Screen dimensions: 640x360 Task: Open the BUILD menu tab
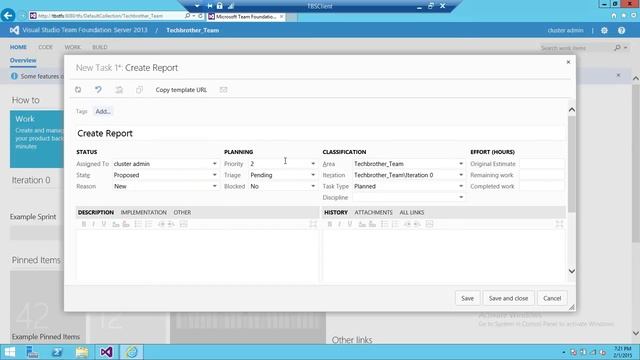coord(100,47)
